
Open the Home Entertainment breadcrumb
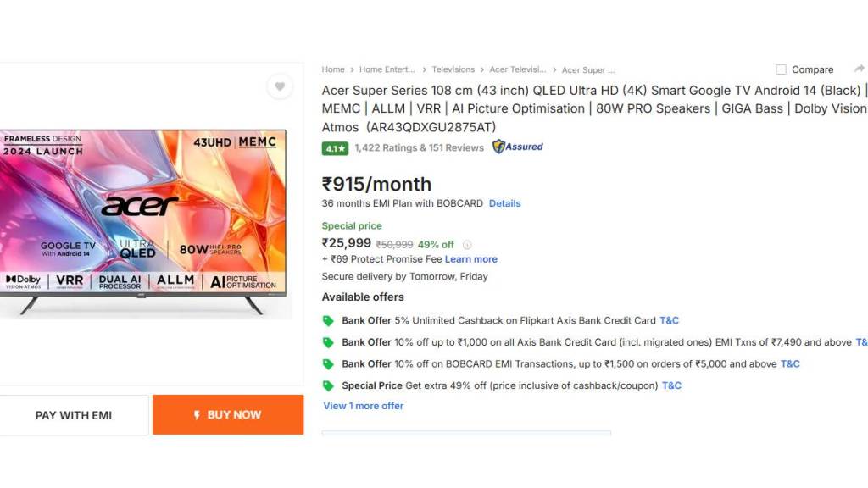(387, 69)
